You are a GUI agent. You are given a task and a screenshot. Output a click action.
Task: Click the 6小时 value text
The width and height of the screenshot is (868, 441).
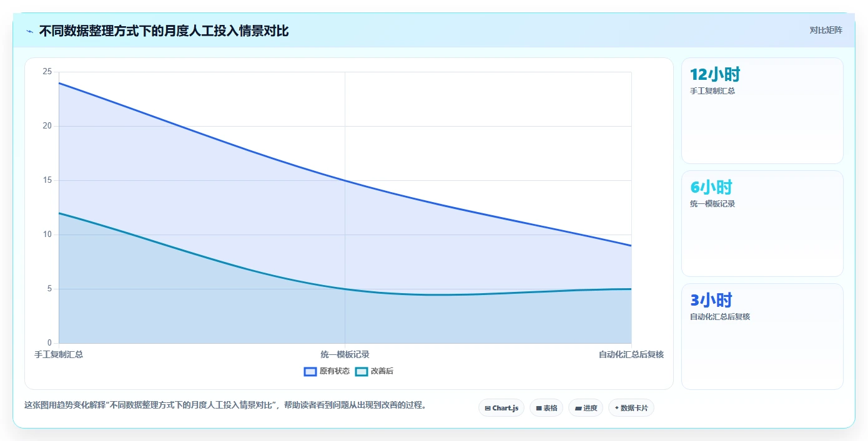[x=711, y=187]
